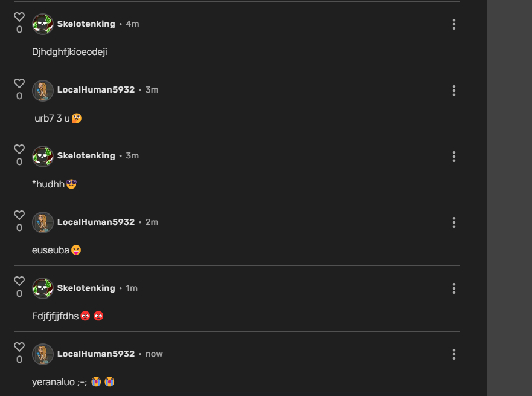
Task: View LocalHuman5932's avatar on the 3m comment
Action: tap(43, 91)
